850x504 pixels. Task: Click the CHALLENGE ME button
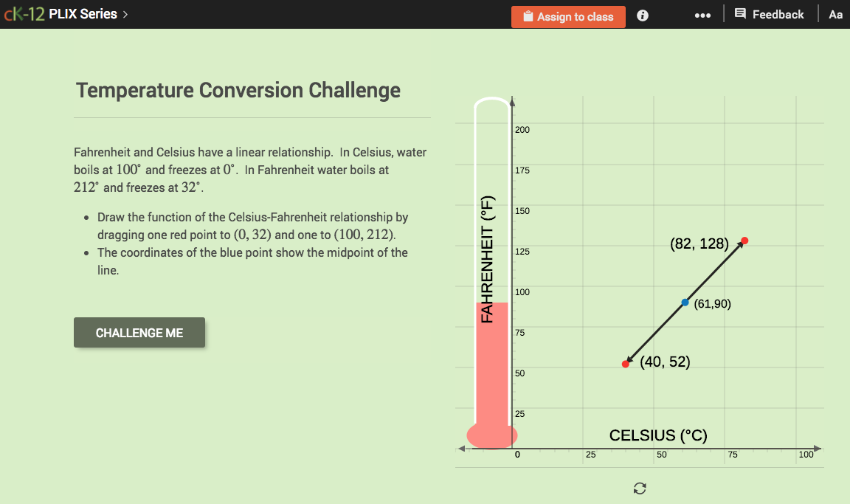pyautogui.click(x=139, y=332)
